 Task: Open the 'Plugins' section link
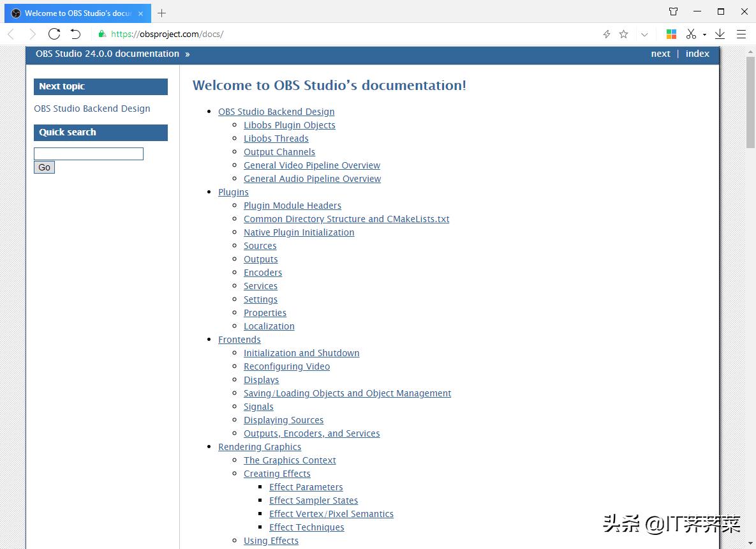click(x=233, y=192)
